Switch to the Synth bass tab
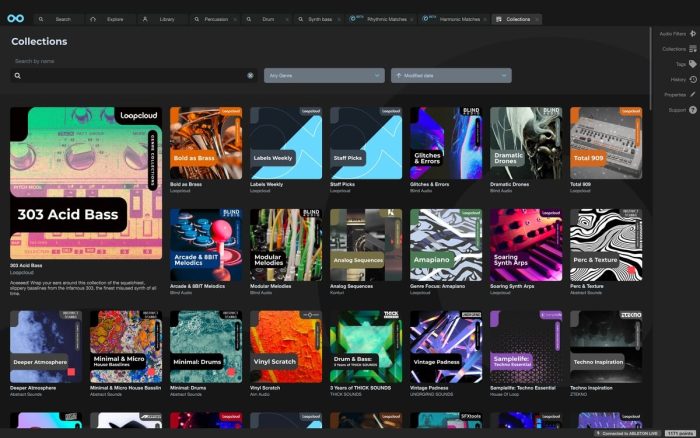The width and height of the screenshot is (700, 438). pos(320,19)
